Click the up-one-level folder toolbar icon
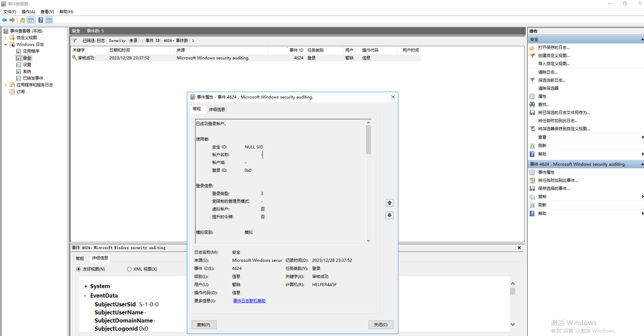The height and width of the screenshot is (336, 644). (22, 20)
